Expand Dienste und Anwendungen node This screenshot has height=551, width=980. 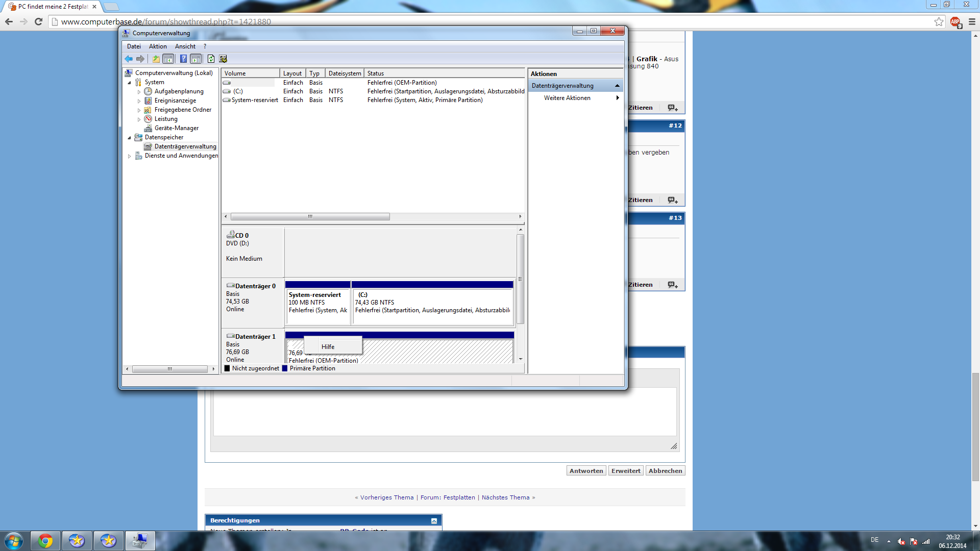pos(129,156)
